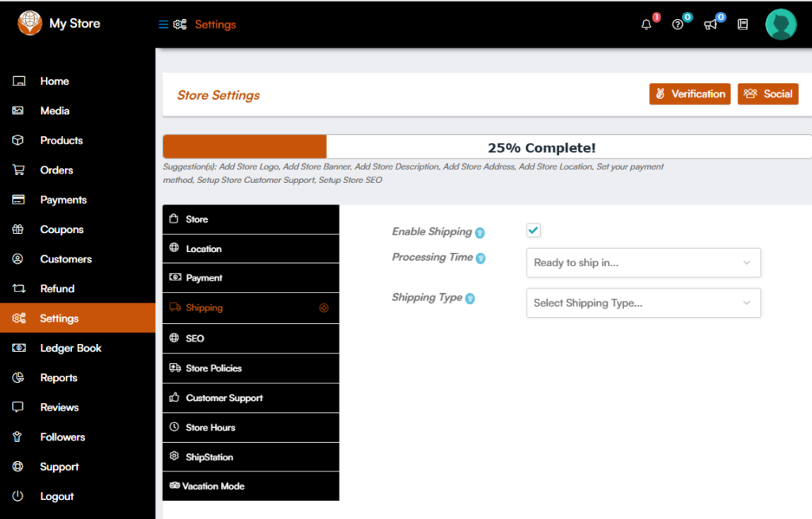The width and height of the screenshot is (812, 519).
Task: Click the Shipping Type help tooltip icon
Action: (x=470, y=299)
